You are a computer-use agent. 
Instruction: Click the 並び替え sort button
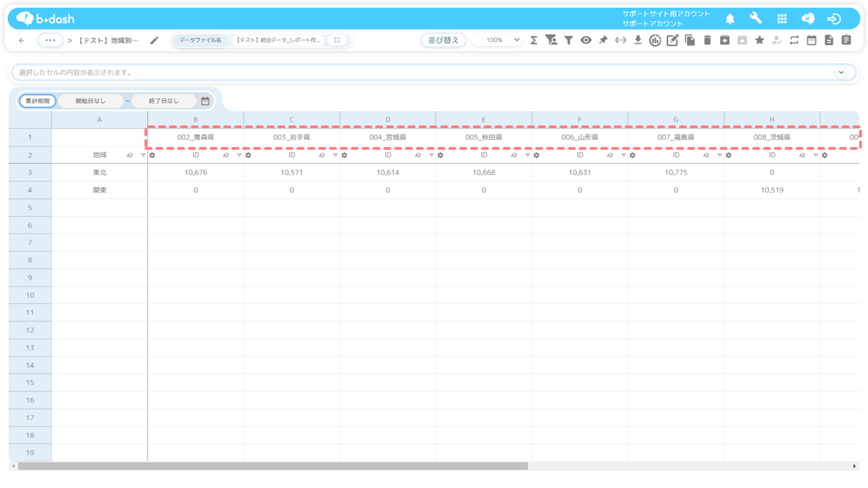[x=443, y=41]
